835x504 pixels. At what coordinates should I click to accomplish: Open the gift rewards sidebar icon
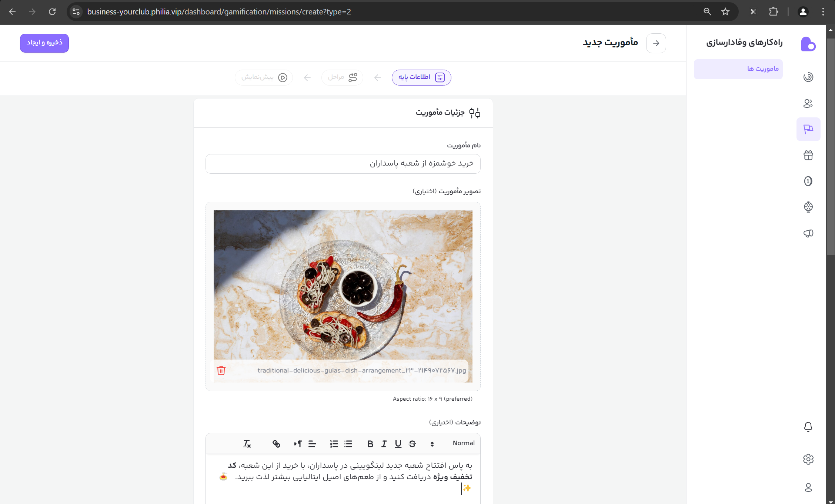tap(808, 155)
